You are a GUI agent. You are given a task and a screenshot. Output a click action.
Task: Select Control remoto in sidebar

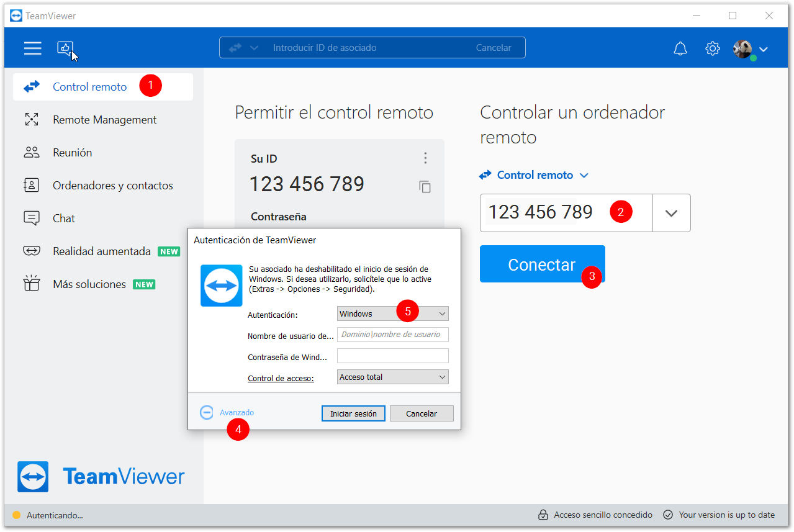click(x=102, y=87)
